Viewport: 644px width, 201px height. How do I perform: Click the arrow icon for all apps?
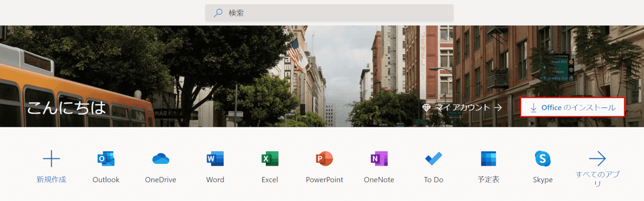click(x=598, y=158)
